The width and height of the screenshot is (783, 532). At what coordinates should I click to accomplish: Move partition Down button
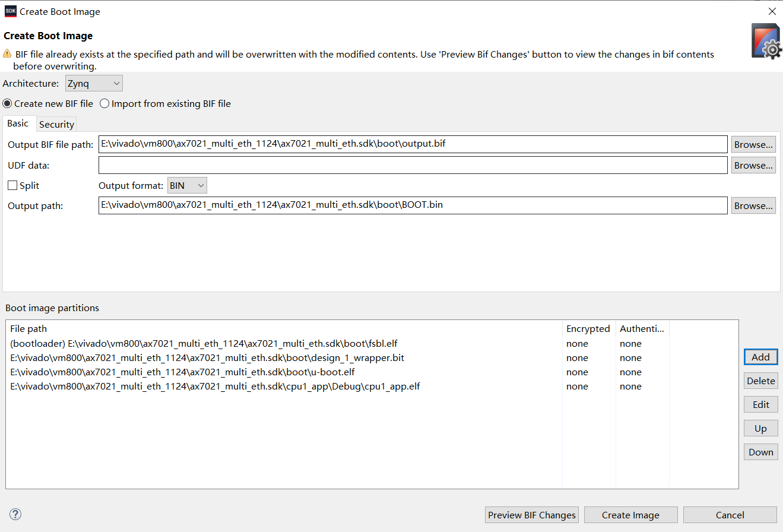[x=760, y=452]
